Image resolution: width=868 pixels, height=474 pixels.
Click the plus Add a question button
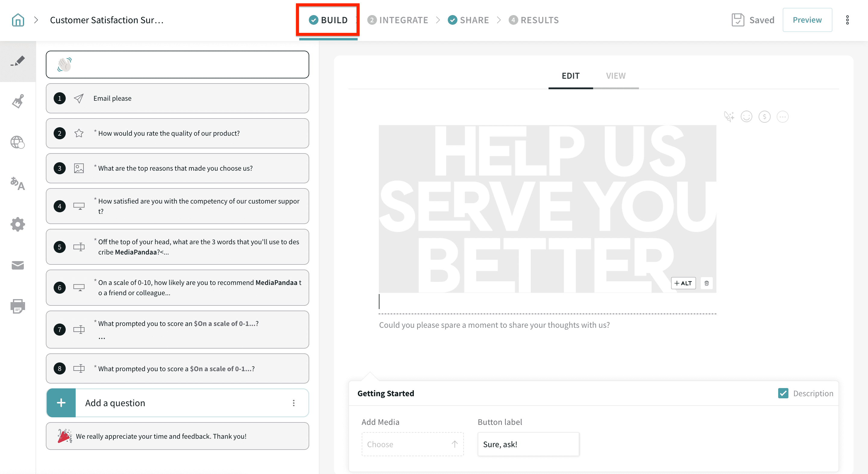(x=61, y=403)
